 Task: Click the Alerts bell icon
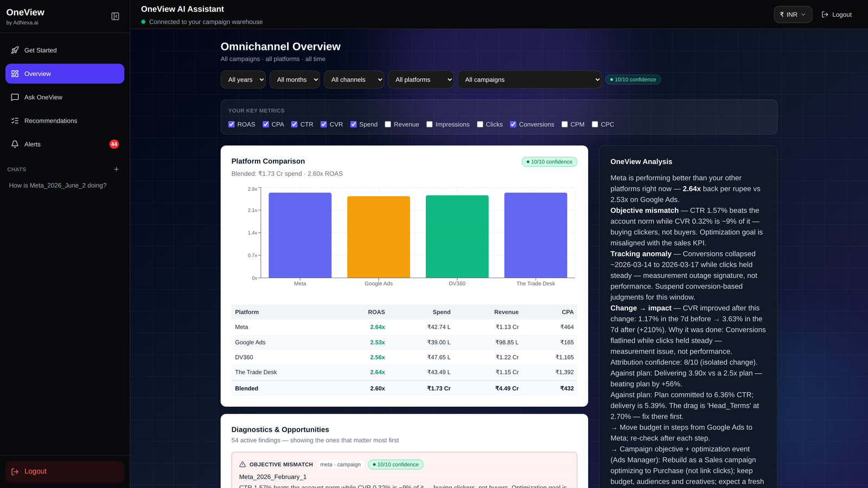15,144
